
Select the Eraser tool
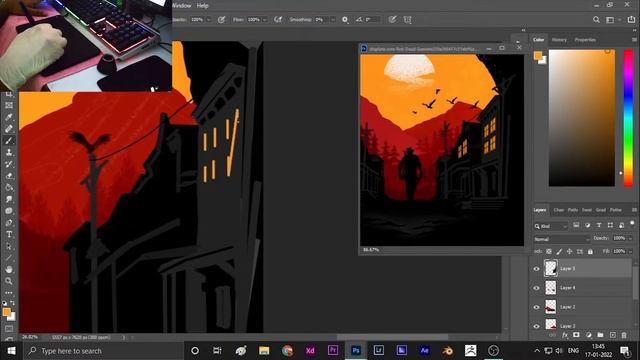9,176
